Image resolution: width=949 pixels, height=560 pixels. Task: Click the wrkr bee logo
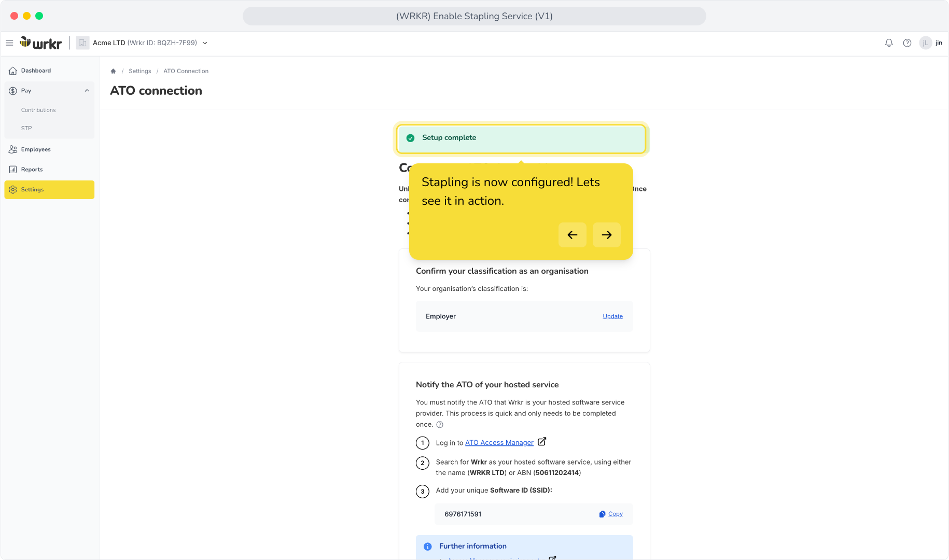tap(40, 43)
